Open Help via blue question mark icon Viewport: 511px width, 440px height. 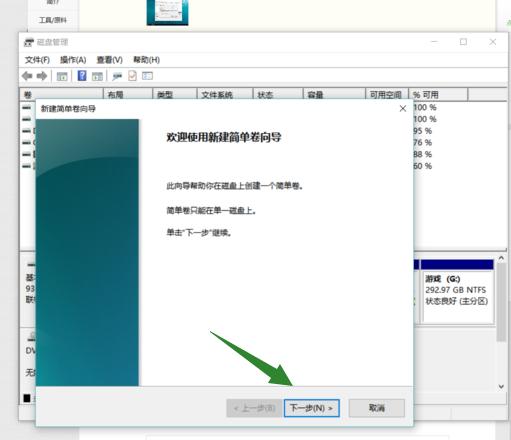click(82, 76)
